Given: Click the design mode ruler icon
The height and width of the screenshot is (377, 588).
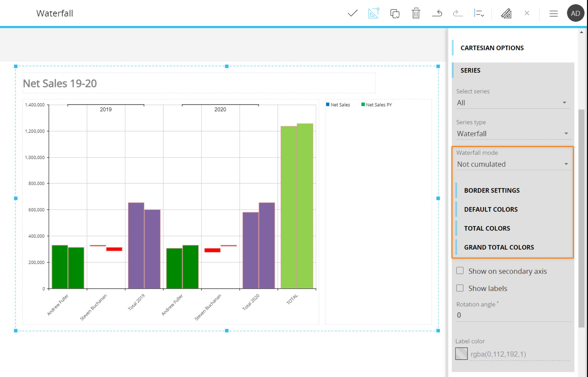Looking at the screenshot, I should 374,13.
